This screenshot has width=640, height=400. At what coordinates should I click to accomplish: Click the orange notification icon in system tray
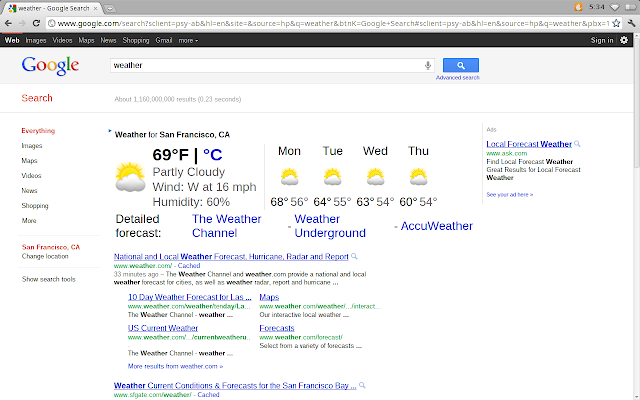tap(578, 7)
